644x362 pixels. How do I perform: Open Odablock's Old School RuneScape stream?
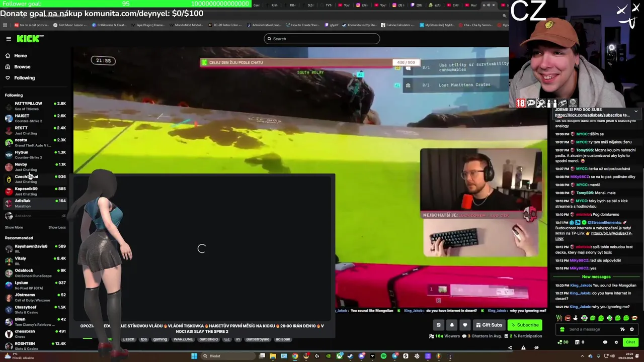[x=35, y=273]
